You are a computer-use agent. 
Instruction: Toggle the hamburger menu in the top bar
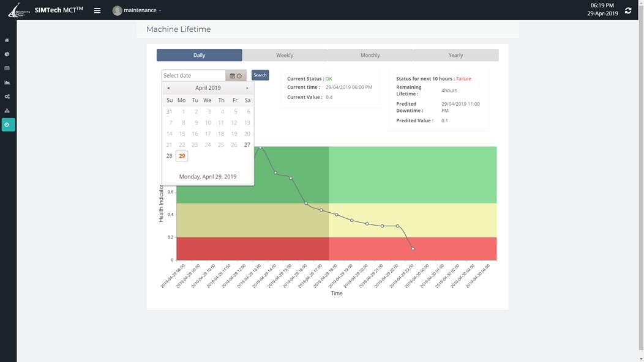[97, 10]
